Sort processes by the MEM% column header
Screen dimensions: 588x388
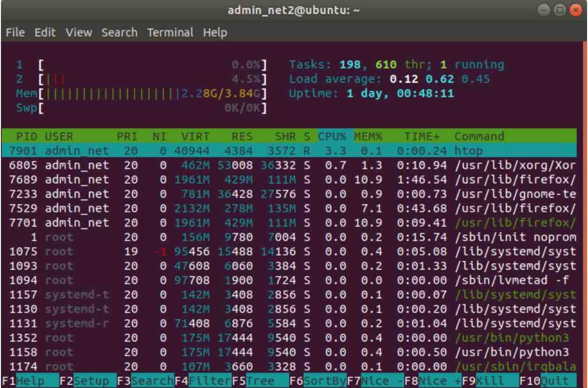pyautogui.click(x=369, y=136)
